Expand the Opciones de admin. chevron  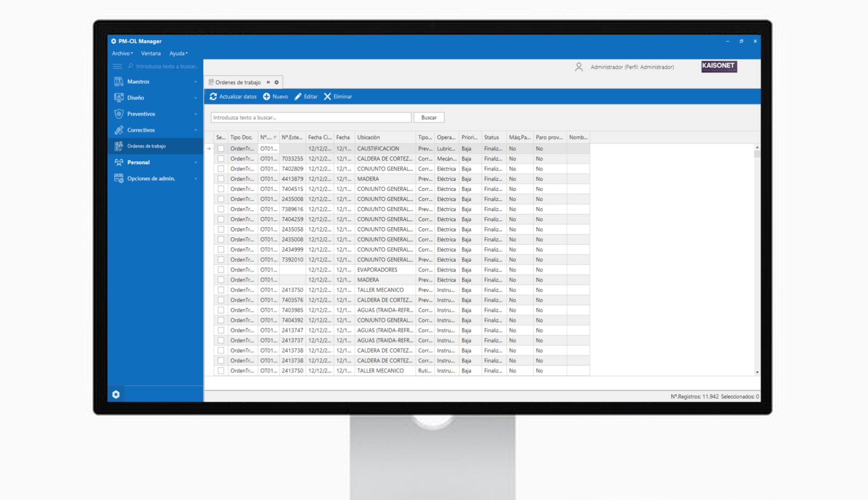195,179
